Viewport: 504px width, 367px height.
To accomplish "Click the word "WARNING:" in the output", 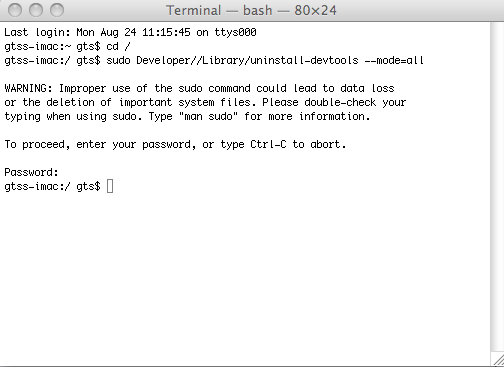I will coord(28,88).
